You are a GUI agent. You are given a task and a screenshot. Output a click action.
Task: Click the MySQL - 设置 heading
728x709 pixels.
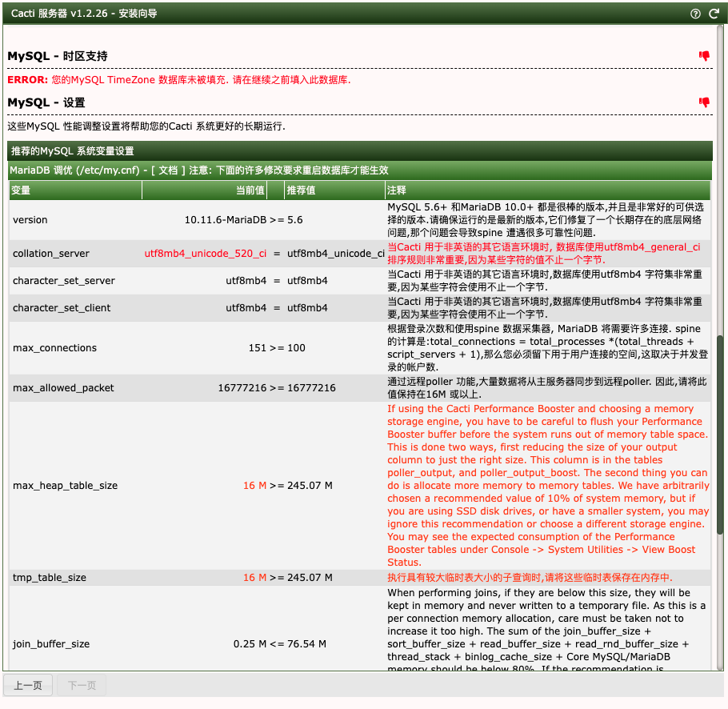click(x=46, y=102)
